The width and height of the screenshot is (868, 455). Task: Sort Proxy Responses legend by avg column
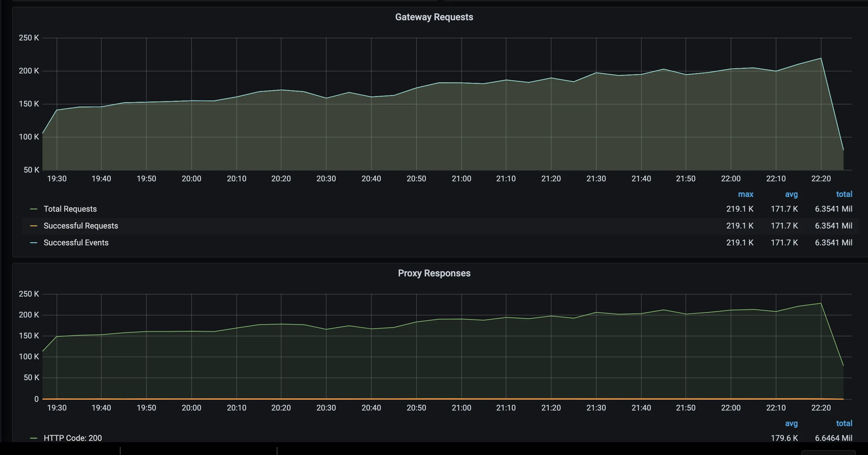791,423
